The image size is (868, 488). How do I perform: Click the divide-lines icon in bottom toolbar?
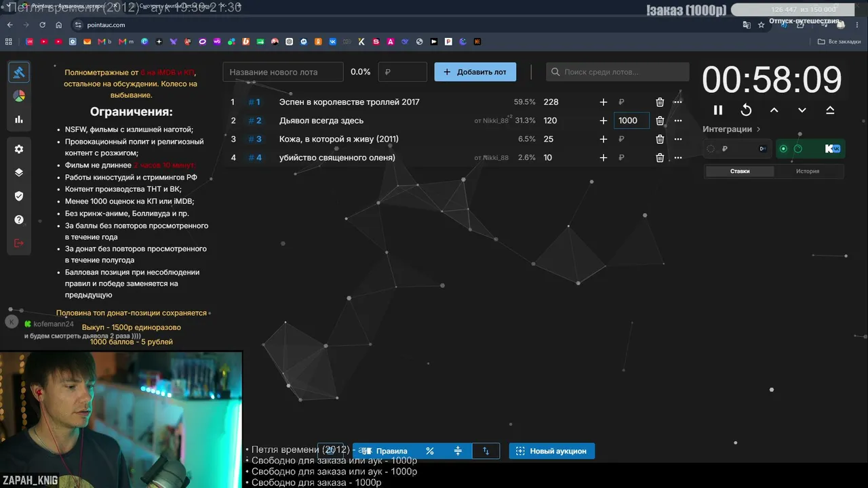[458, 451]
